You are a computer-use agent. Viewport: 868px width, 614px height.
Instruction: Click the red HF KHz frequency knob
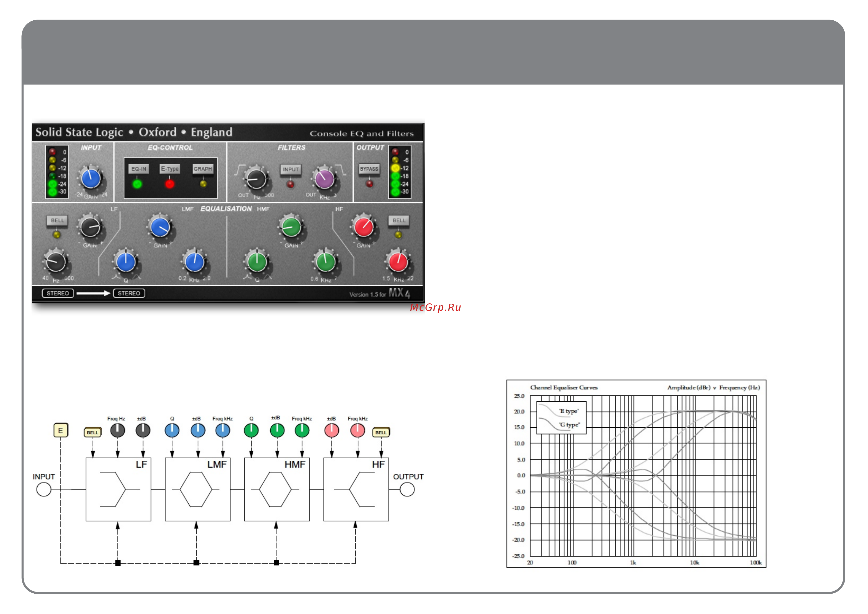(x=398, y=262)
